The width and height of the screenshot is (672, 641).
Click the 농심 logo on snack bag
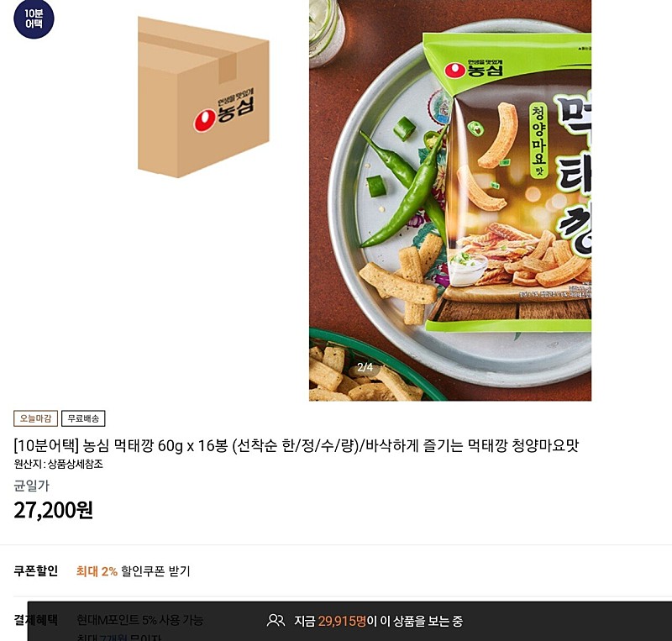[x=474, y=69]
